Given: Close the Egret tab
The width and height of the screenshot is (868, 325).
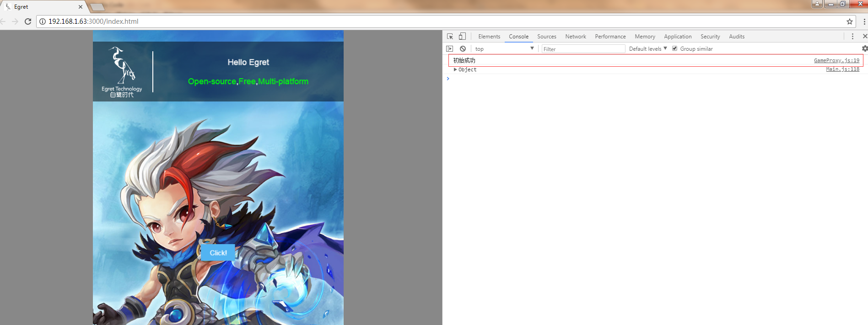Looking at the screenshot, I should [81, 7].
